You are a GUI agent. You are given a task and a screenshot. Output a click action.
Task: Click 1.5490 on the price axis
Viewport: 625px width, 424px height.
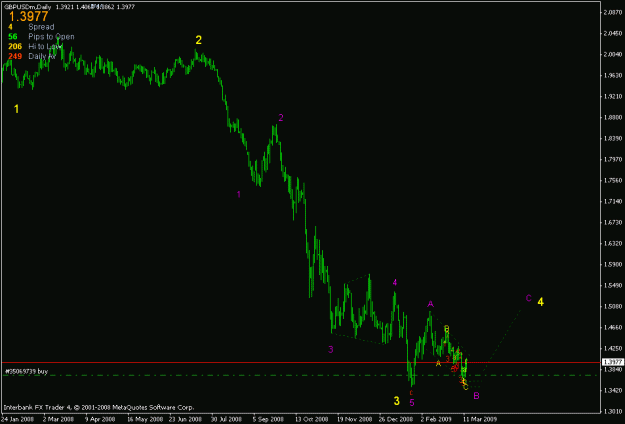click(611, 285)
